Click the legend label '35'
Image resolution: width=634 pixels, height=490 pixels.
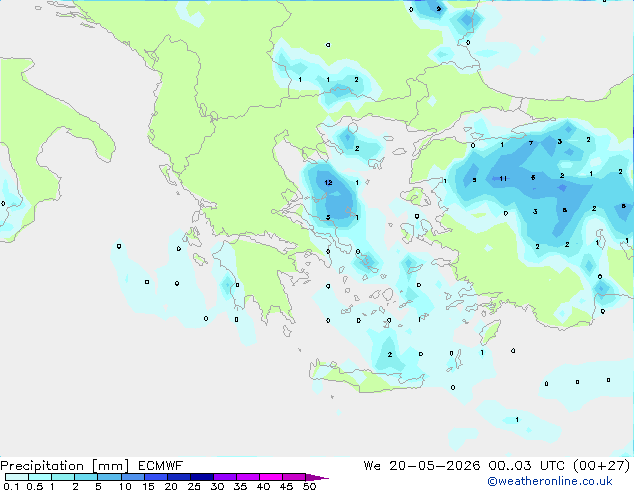tap(240, 486)
